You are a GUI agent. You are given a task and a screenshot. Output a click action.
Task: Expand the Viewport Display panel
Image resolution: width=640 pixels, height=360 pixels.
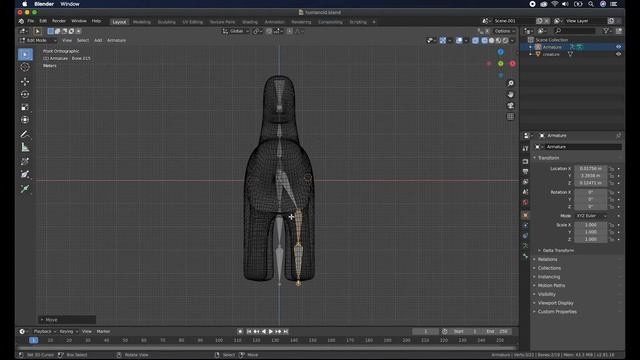point(556,303)
